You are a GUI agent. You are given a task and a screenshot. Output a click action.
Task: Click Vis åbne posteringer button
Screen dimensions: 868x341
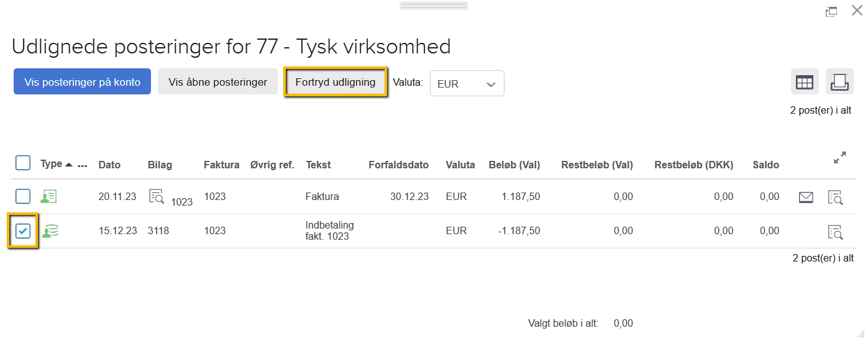coord(217,82)
